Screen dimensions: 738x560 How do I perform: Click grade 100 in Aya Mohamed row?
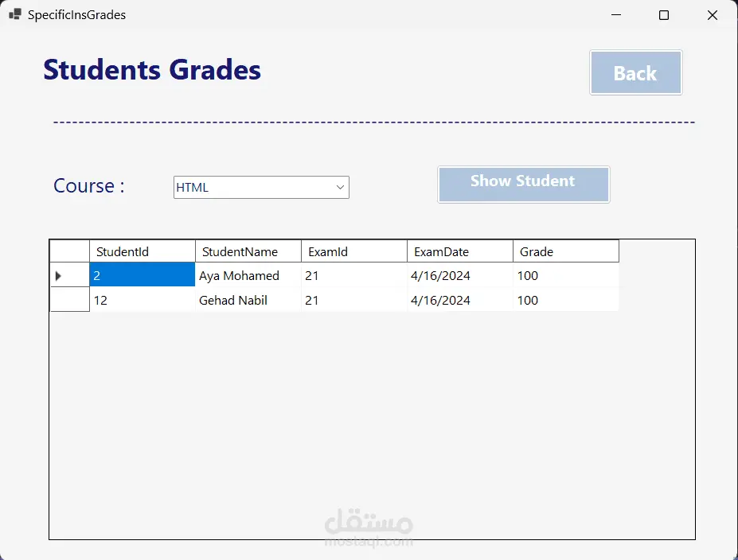click(566, 275)
